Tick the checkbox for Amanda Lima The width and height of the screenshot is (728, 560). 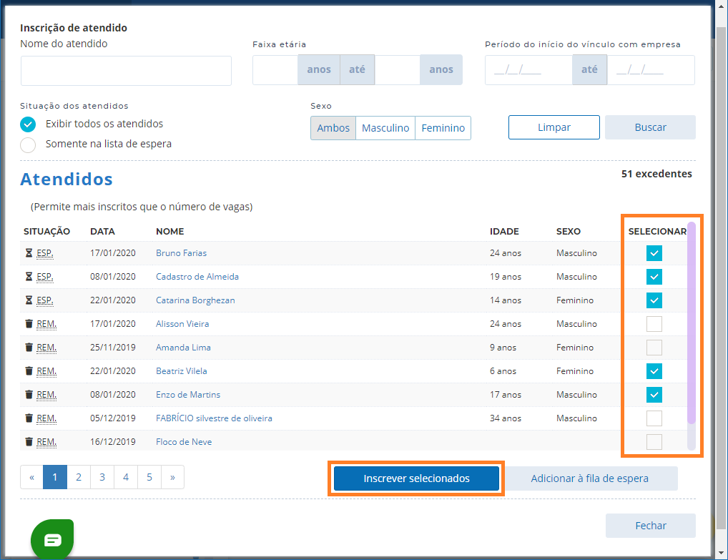(x=654, y=348)
